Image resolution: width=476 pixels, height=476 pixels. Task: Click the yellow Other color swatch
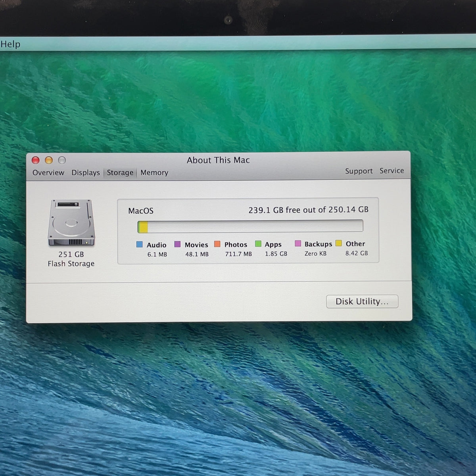(339, 243)
